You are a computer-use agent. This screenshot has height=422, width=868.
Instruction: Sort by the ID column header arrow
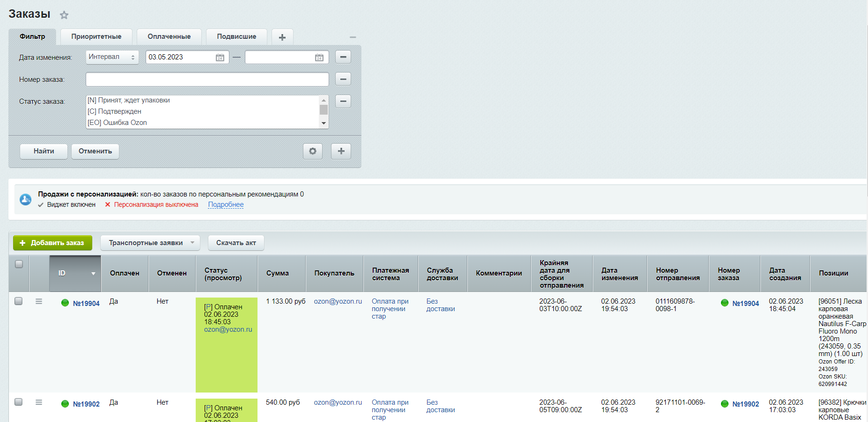[93, 274]
